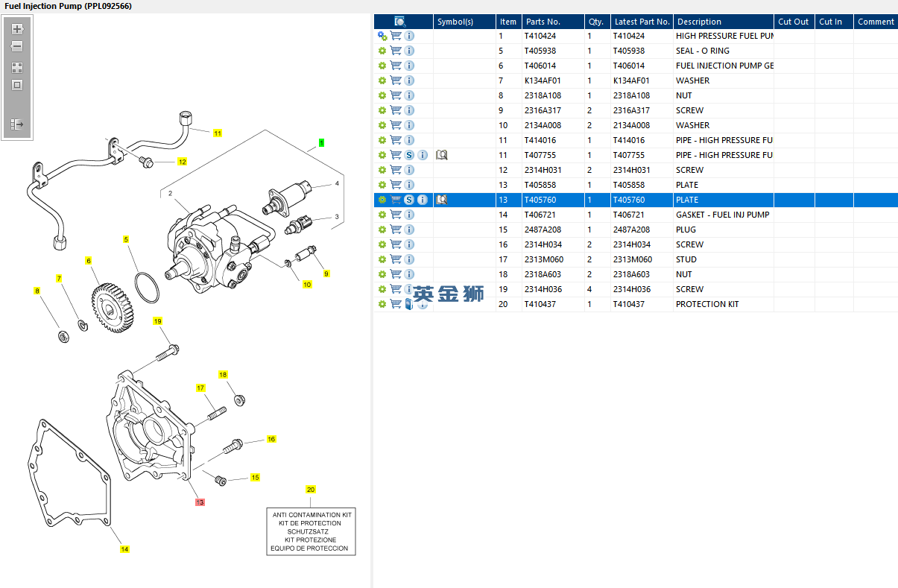Click yellow callout 19 in the diagram

coord(157,321)
